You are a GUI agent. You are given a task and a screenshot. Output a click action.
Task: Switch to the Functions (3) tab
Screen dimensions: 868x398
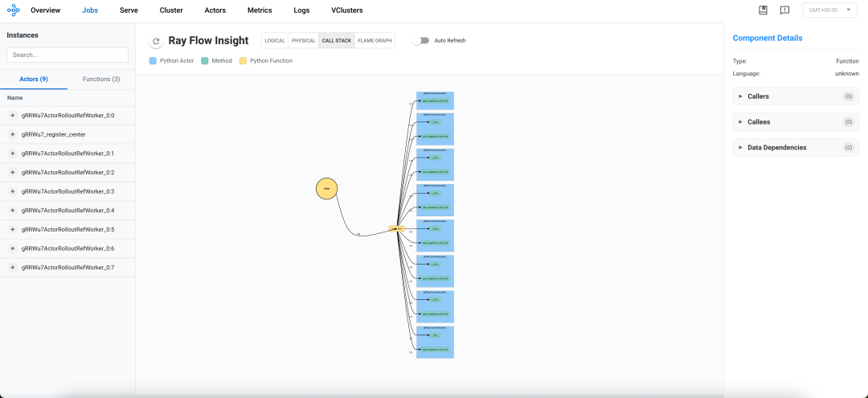tap(101, 79)
